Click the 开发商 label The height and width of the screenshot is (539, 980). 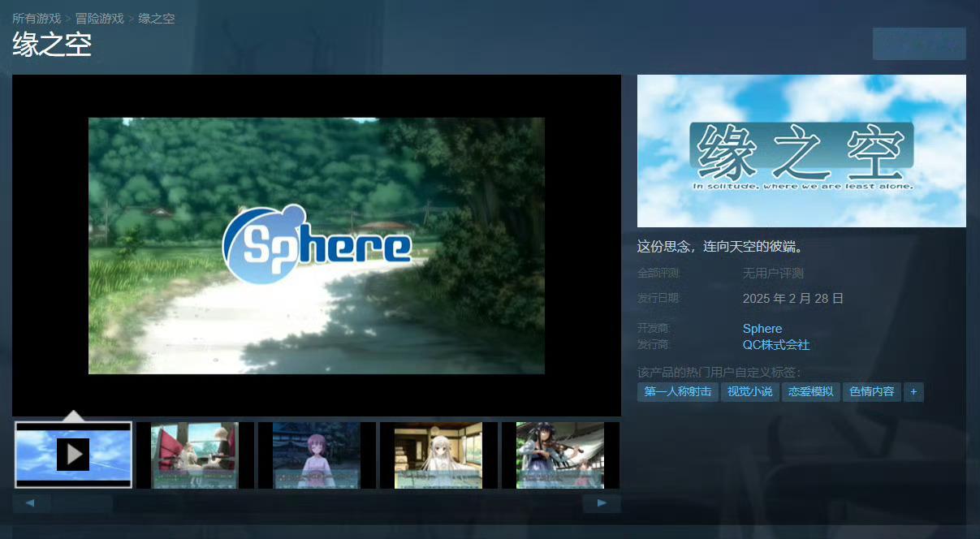[x=654, y=329]
